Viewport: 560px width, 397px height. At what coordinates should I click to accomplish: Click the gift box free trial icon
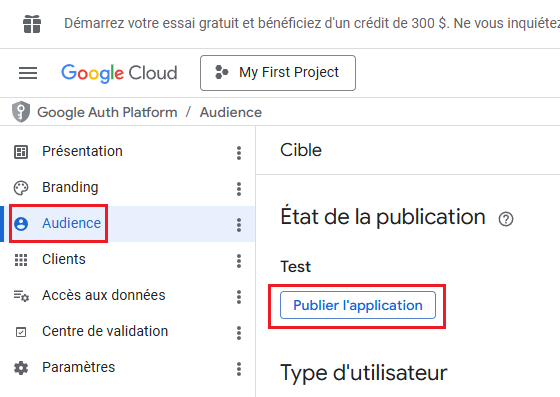32,24
